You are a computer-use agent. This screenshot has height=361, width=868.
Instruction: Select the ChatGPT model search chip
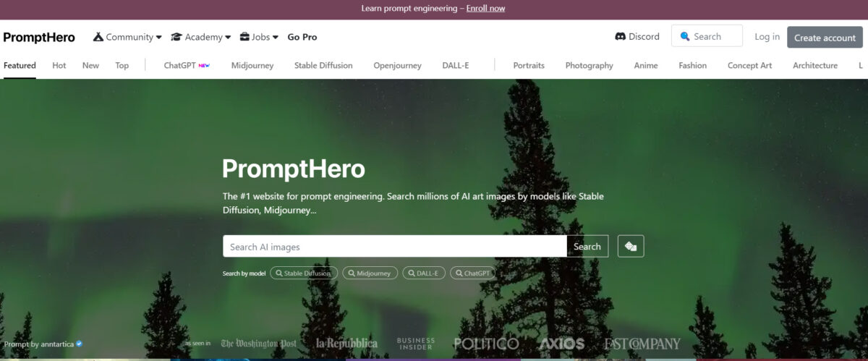473,273
